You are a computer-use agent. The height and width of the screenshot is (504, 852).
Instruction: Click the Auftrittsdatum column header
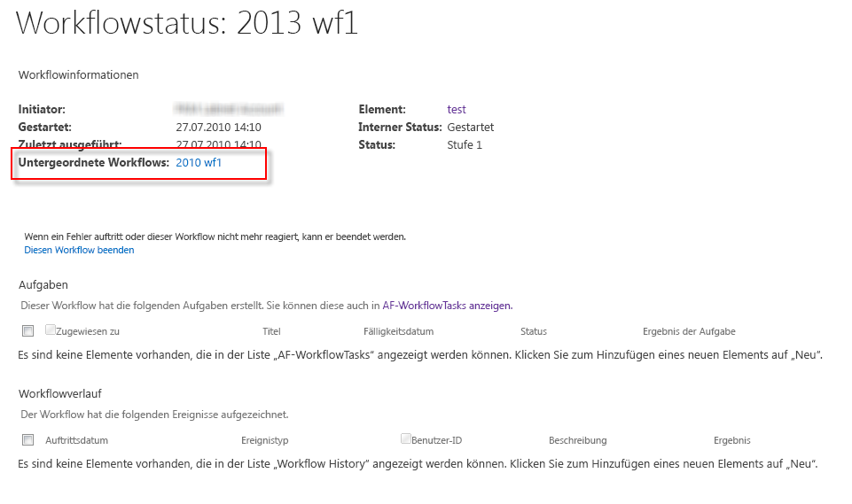(76, 440)
